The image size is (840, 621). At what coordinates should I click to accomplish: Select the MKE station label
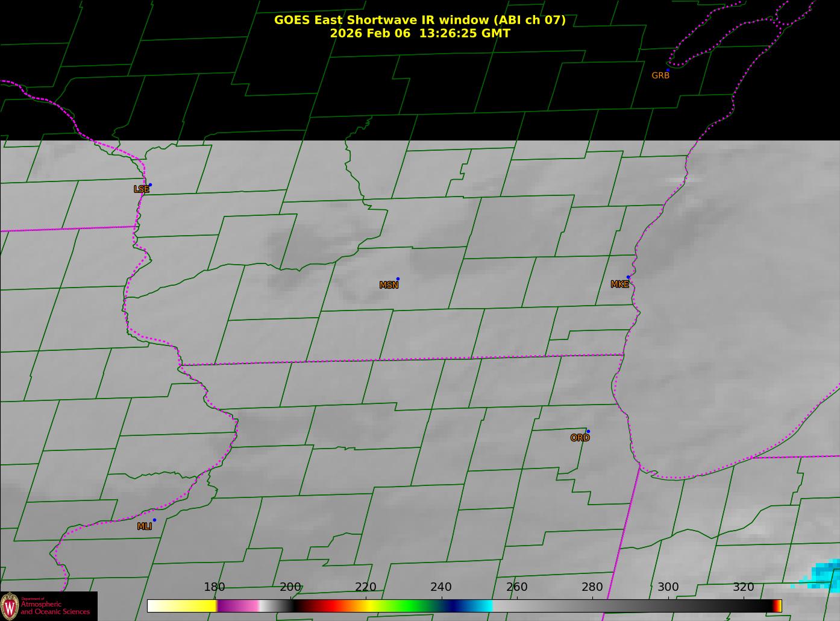click(619, 285)
